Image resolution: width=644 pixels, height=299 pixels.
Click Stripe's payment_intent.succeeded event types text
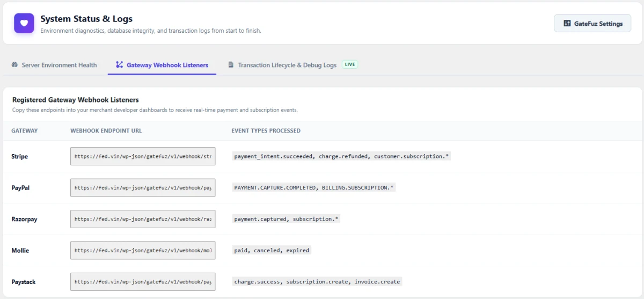click(342, 156)
